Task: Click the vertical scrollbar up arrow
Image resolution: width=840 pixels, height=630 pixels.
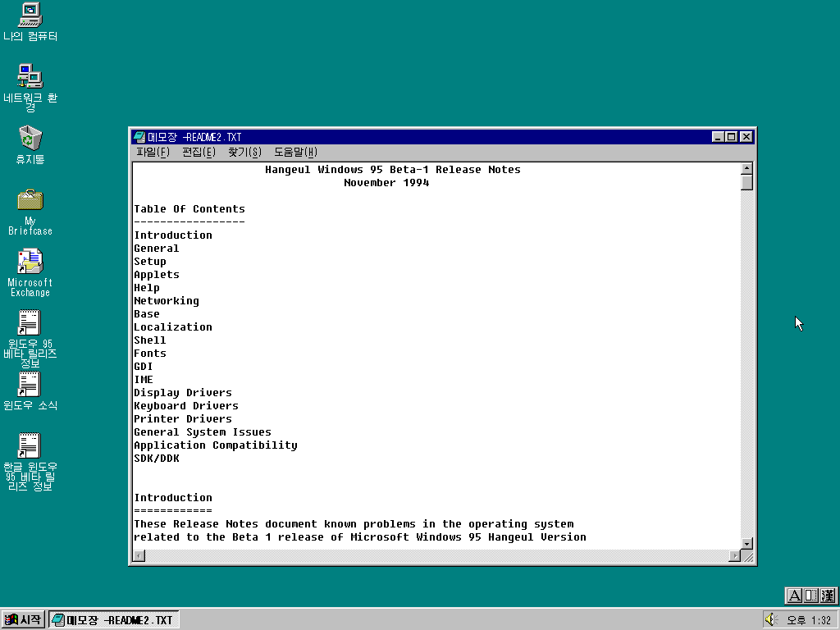Action: tap(746, 168)
